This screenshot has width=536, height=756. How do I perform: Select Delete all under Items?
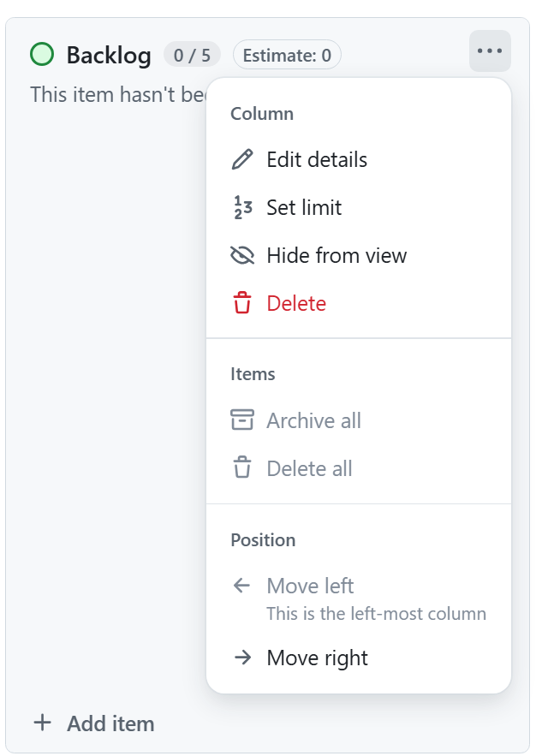tap(309, 468)
